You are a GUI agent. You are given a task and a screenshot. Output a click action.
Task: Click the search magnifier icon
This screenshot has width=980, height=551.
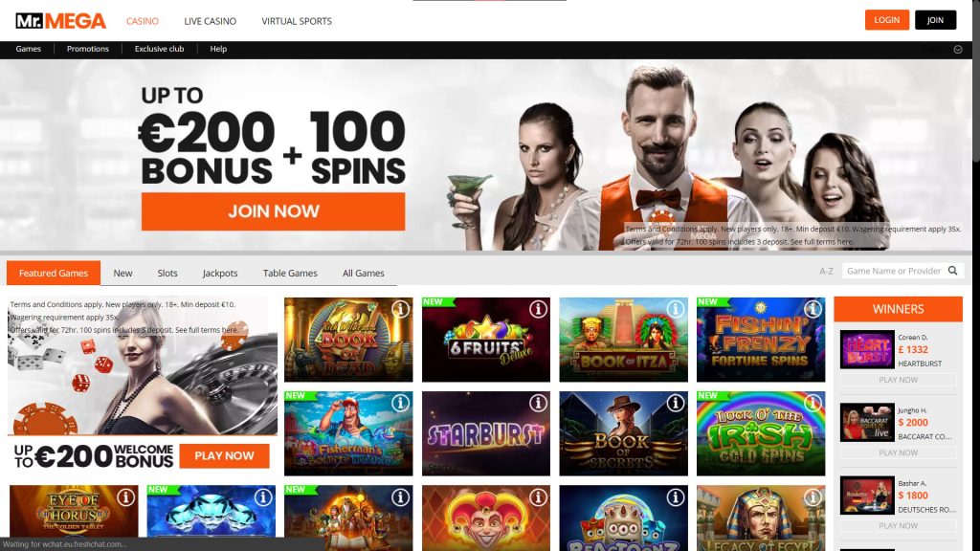coord(952,271)
